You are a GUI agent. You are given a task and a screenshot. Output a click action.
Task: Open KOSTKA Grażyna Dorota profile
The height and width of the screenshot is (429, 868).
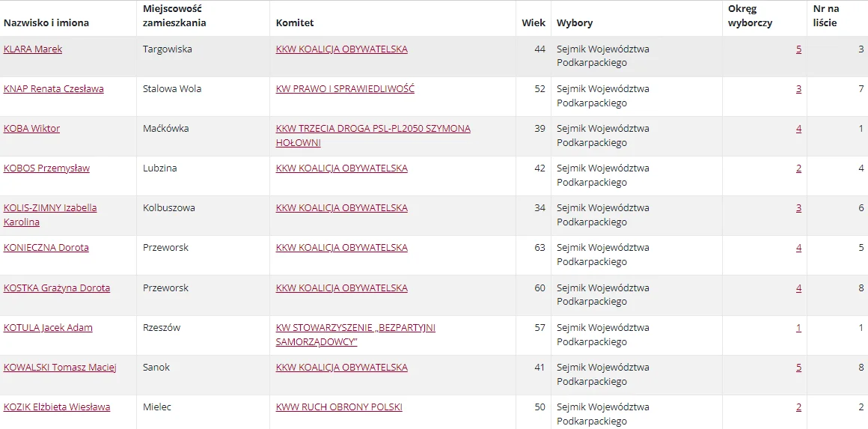[56, 288]
